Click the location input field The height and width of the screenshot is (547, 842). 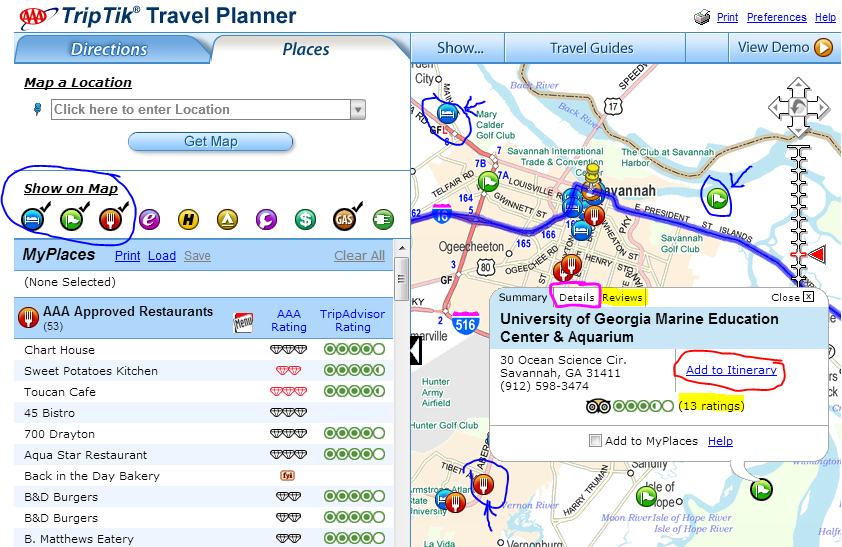tap(201, 110)
